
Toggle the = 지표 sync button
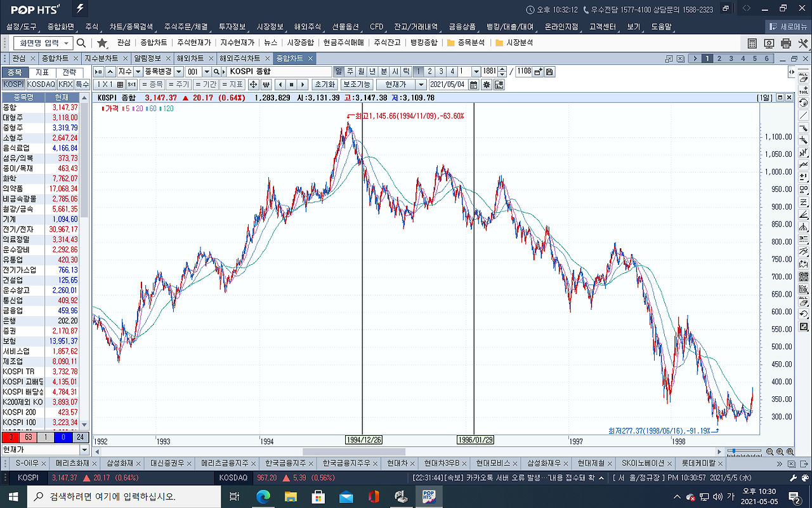coord(232,84)
